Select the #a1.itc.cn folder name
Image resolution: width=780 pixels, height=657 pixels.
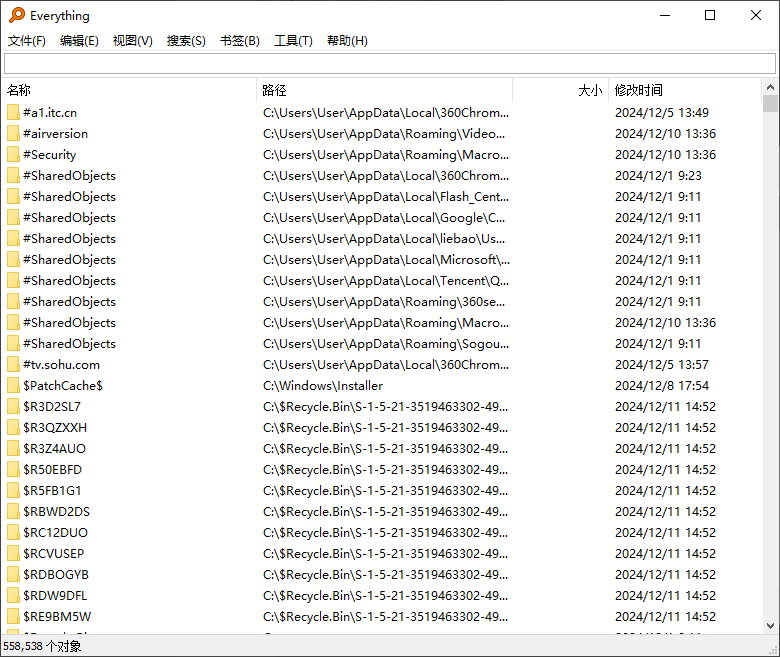point(50,113)
